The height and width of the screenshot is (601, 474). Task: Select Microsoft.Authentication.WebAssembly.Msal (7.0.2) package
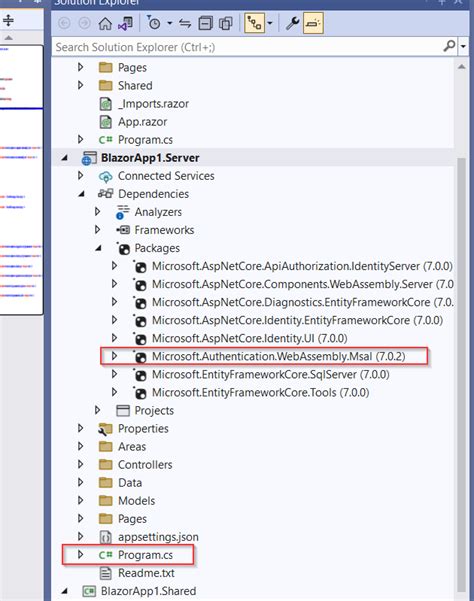pyautogui.click(x=279, y=356)
